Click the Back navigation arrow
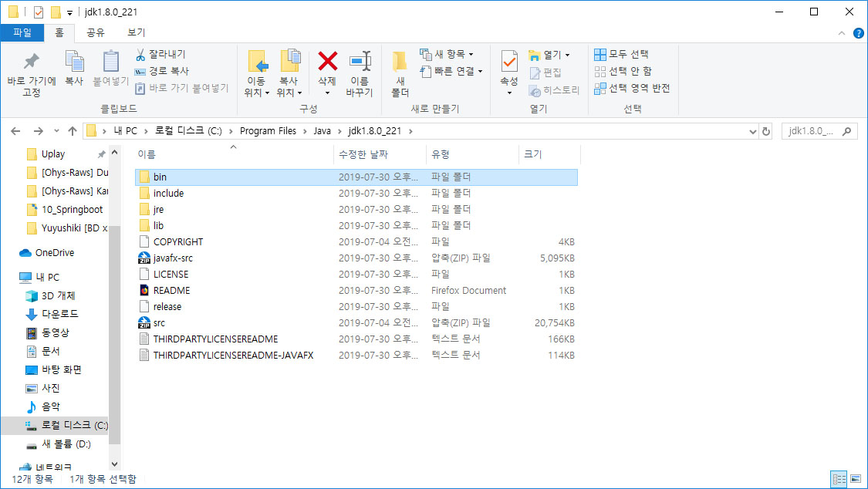The image size is (868, 489). [15, 131]
